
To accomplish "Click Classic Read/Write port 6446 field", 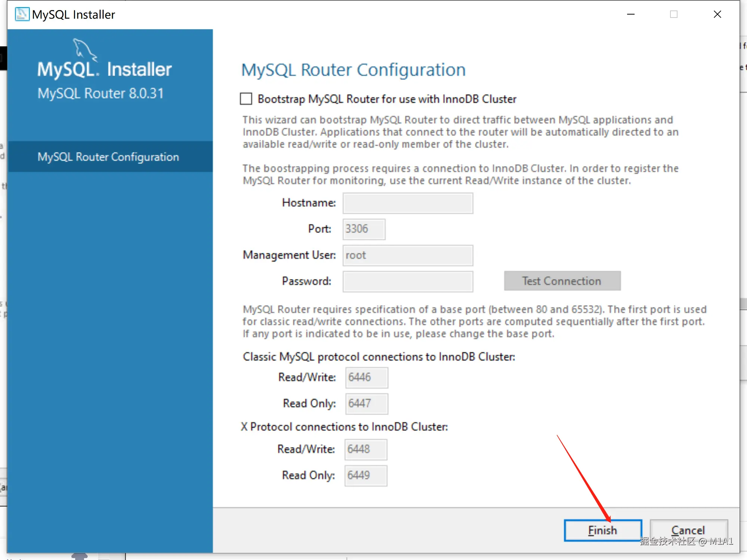I will (366, 377).
